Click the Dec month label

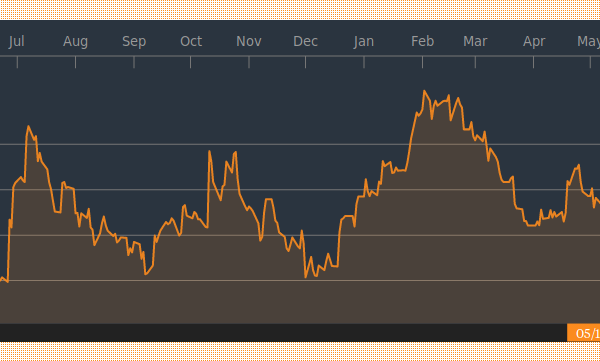[305, 41]
